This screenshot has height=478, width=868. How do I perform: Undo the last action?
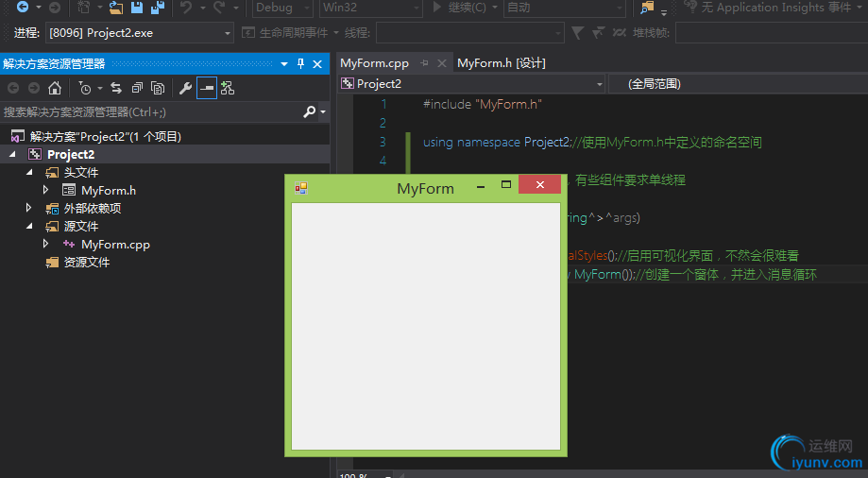[186, 7]
